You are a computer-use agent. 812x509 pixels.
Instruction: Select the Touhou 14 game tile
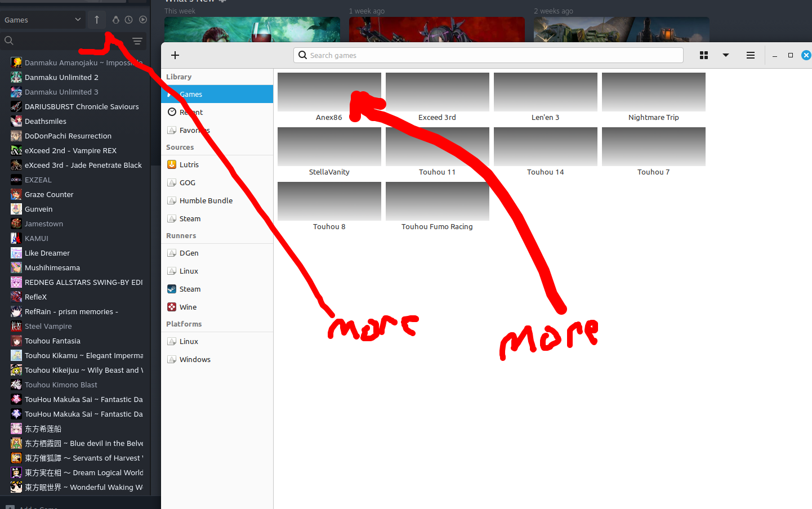click(546, 152)
